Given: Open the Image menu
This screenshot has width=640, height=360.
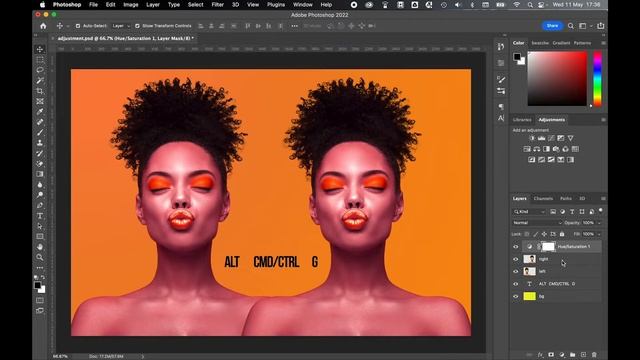Looking at the screenshot, I should [131, 4].
